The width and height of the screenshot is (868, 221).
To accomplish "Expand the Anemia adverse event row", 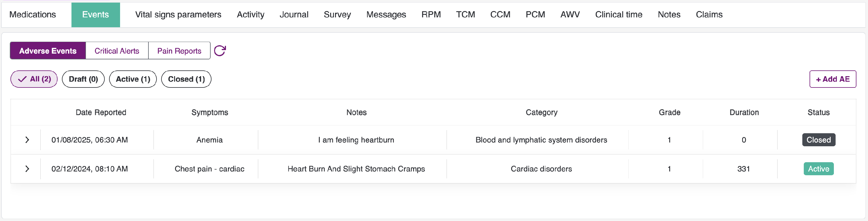I will [27, 140].
